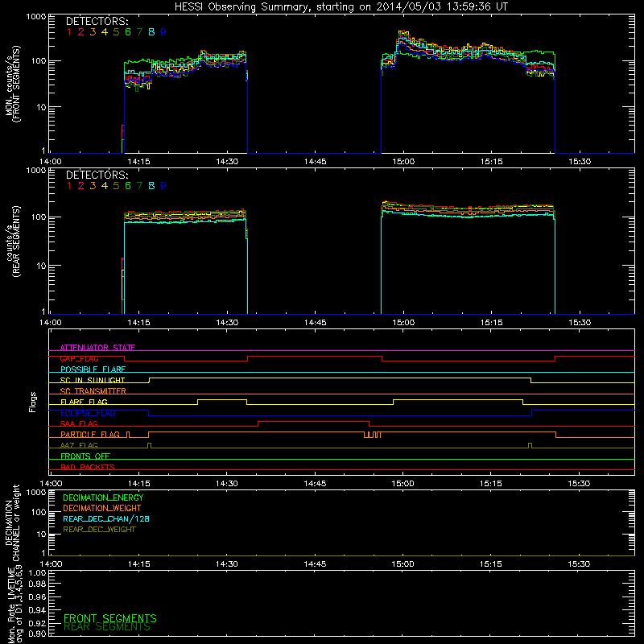The width and height of the screenshot is (644, 644).
Task: Select cyan detector 8 in front segments legend
Action: pyautogui.click(x=151, y=32)
